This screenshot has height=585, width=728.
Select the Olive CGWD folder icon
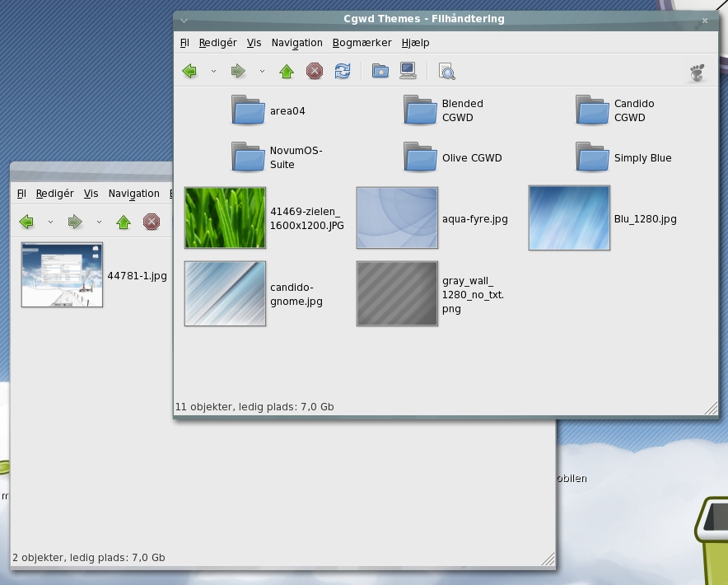[x=420, y=157]
